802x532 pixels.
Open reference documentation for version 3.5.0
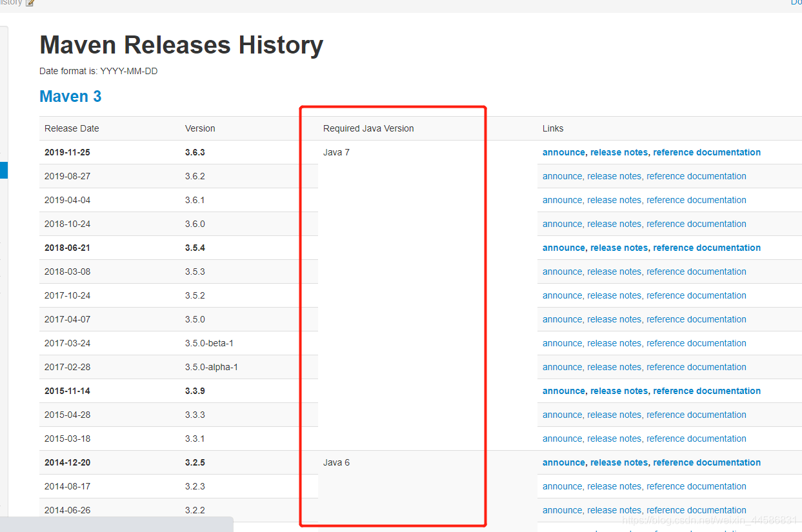point(696,320)
